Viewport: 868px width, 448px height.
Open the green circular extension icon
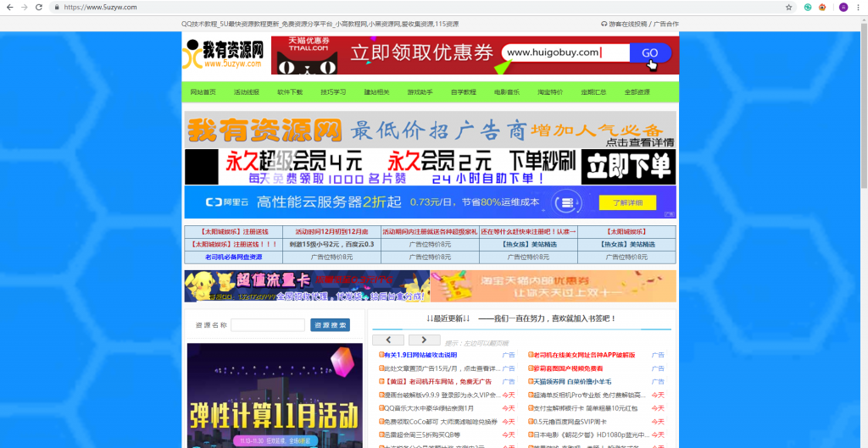[x=808, y=7]
